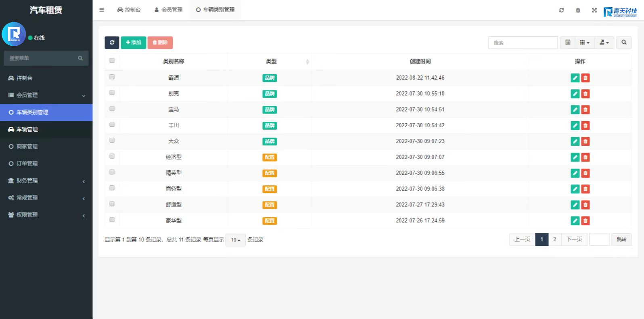Image resolution: width=644 pixels, height=319 pixels.
Task: Click the green 添加 button
Action: 134,42
